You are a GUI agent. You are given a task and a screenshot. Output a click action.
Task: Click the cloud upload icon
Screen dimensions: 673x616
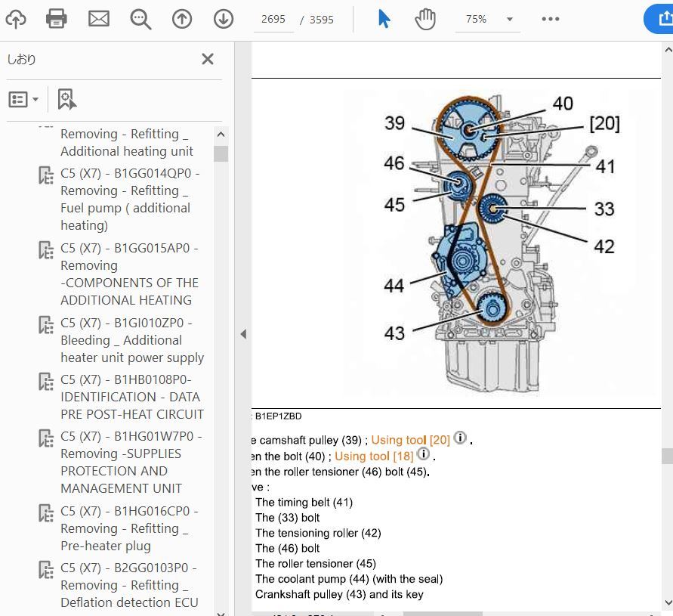point(16,19)
